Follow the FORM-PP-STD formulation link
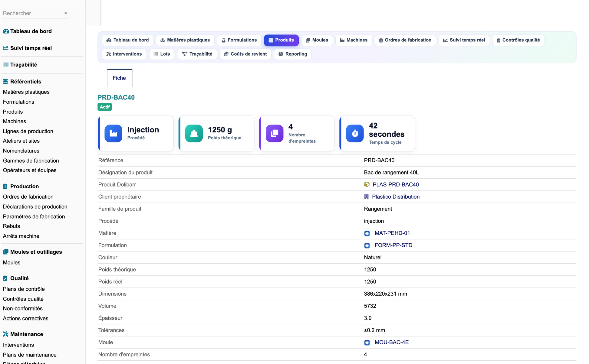Viewport: 589px width, 364px height. click(393, 245)
